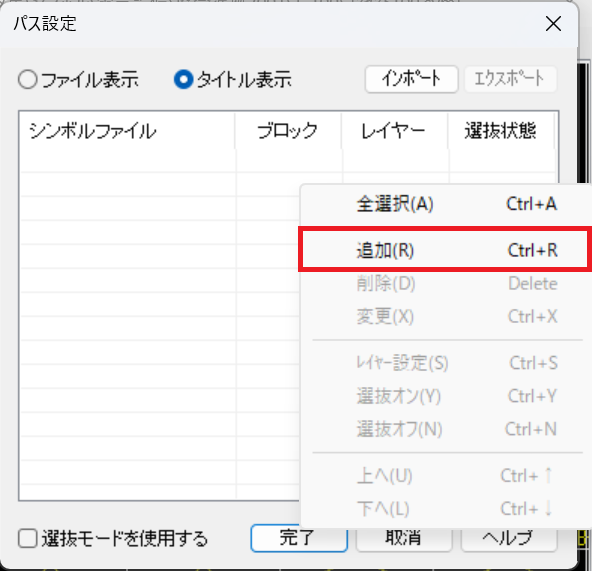Close the パス設定 dialog
592x571 pixels.
tap(553, 24)
